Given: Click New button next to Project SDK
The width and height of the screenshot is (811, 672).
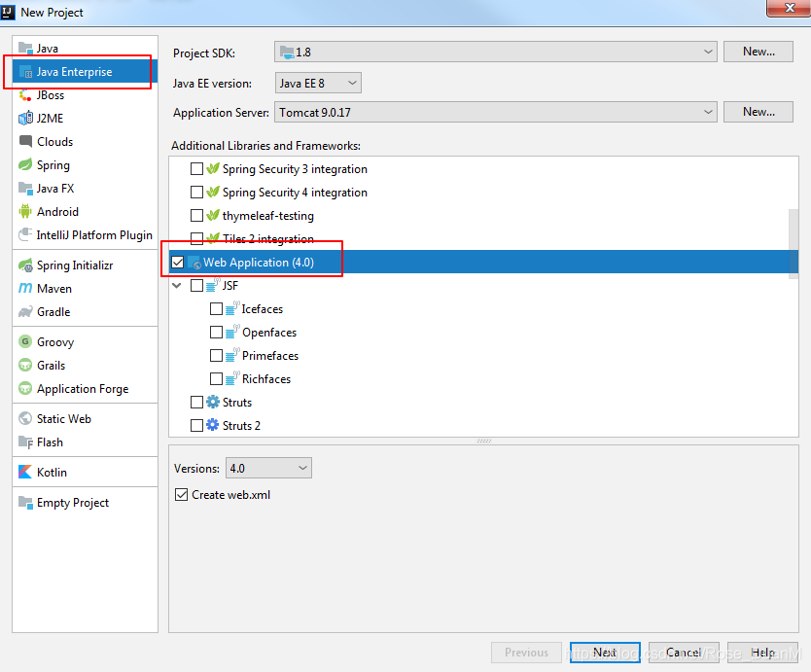Looking at the screenshot, I should pos(758,52).
